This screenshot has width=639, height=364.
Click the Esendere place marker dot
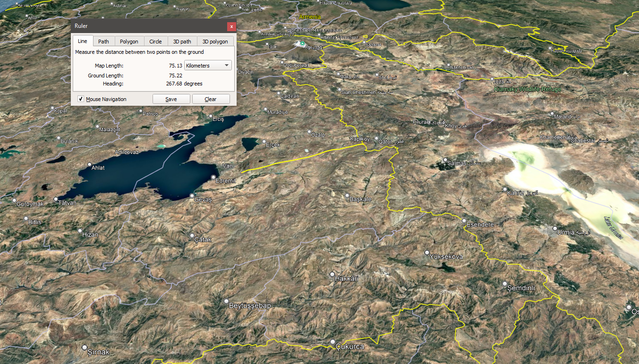click(x=464, y=221)
